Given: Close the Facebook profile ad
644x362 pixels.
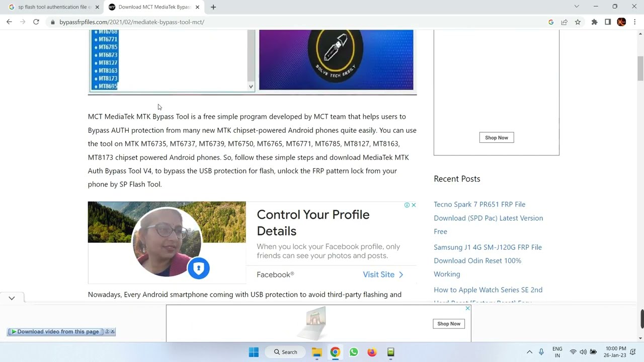Looking at the screenshot, I should [414, 205].
